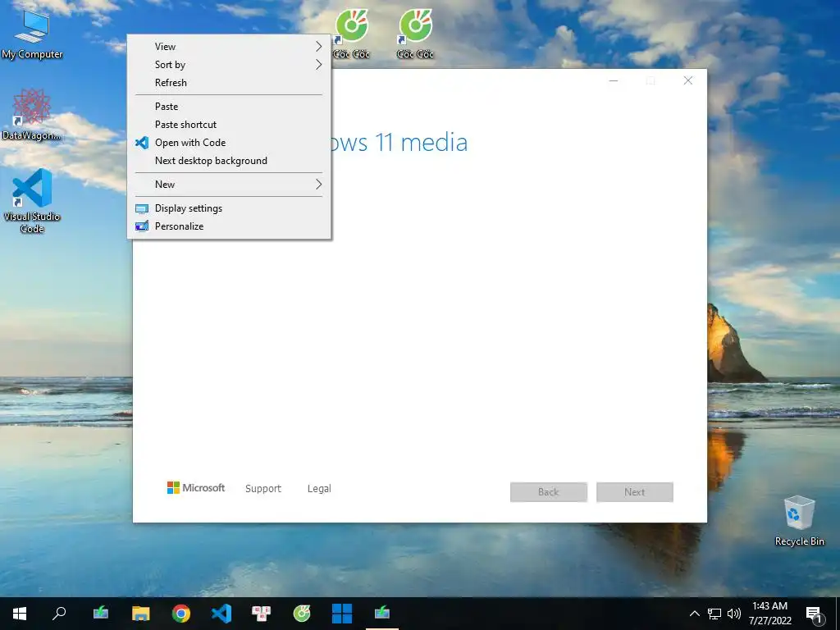Open the Support link in setup window
840x630 pixels.
(x=263, y=489)
